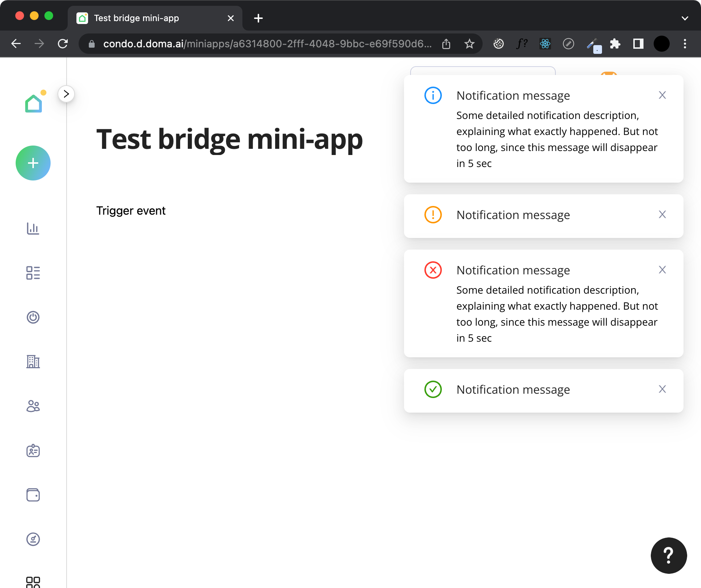
Task: Open the browser tab search dropdown
Action: pyautogui.click(x=685, y=18)
